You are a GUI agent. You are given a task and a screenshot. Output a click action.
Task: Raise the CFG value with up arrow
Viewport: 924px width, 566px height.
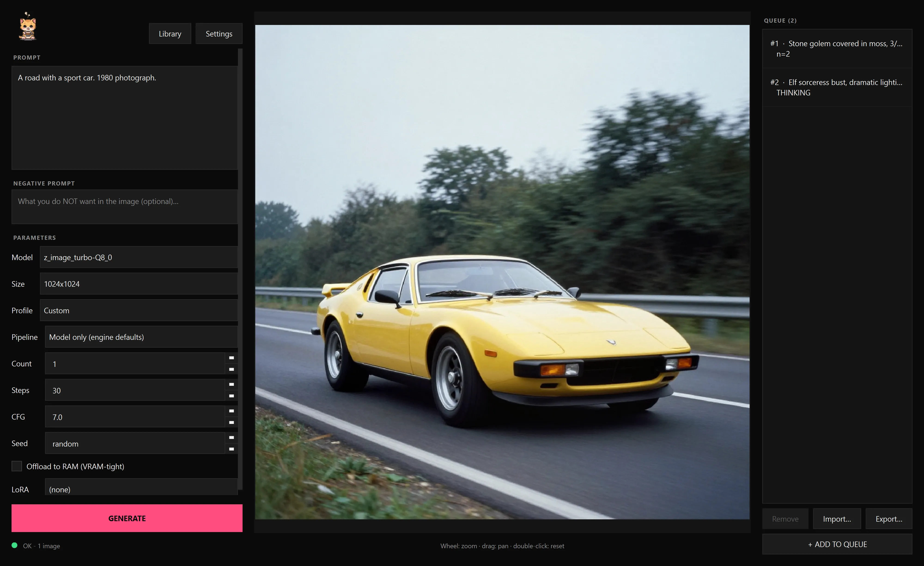(231, 411)
